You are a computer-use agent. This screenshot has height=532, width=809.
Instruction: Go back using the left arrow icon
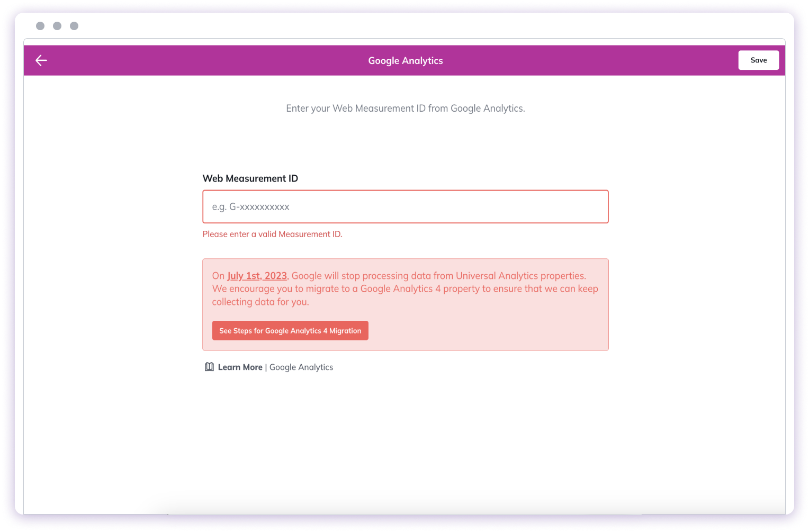41,60
